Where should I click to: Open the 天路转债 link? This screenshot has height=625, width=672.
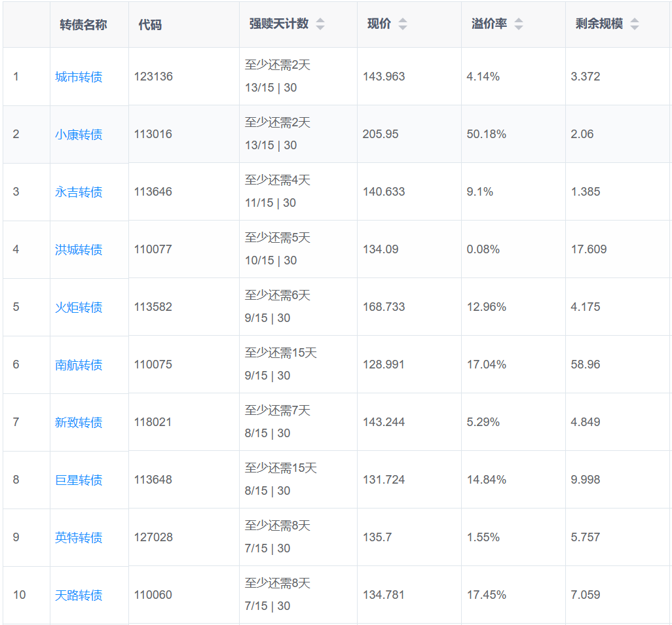pos(79,596)
